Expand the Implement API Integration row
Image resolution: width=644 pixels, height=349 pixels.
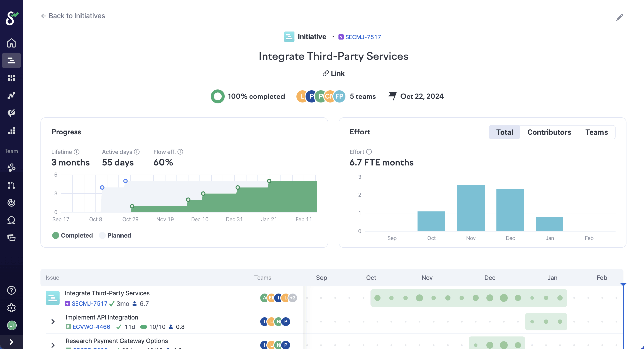53,322
